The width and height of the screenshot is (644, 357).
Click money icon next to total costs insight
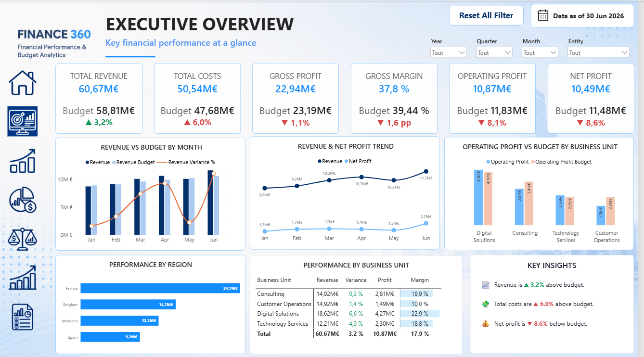485,304
